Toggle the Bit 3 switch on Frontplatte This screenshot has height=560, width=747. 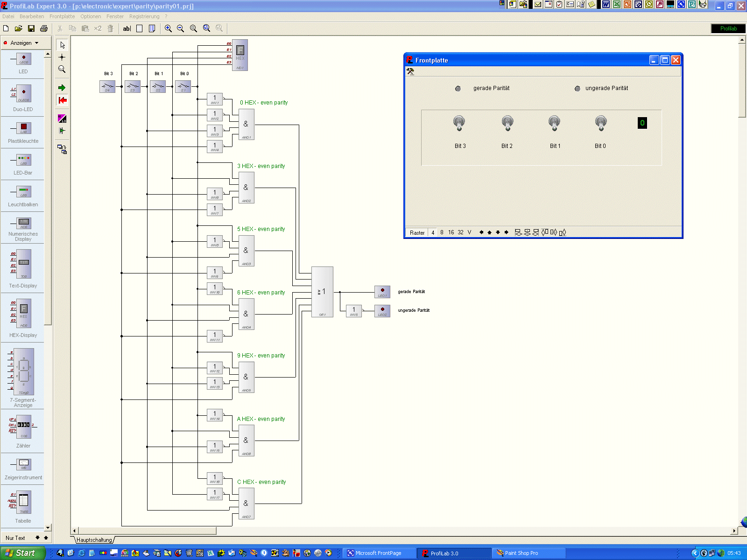pyautogui.click(x=459, y=123)
